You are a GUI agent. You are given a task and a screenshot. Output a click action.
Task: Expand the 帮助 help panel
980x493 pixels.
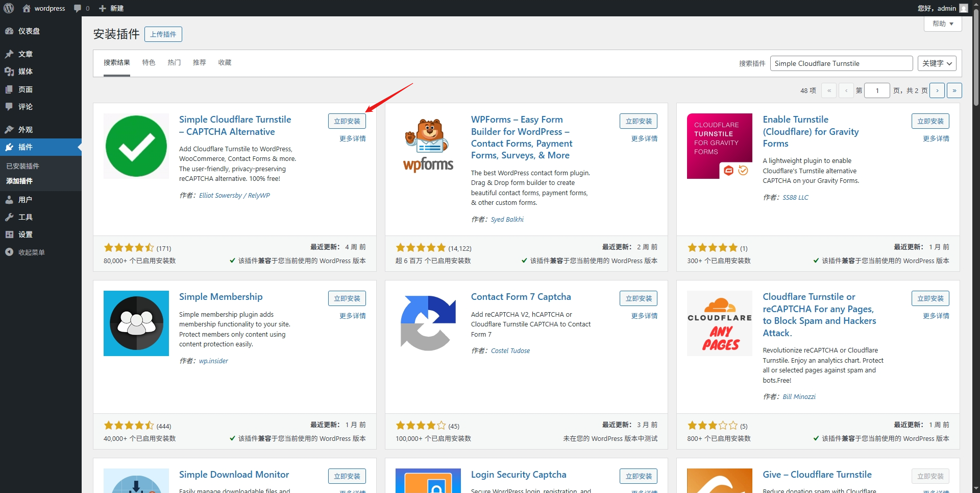pyautogui.click(x=942, y=24)
